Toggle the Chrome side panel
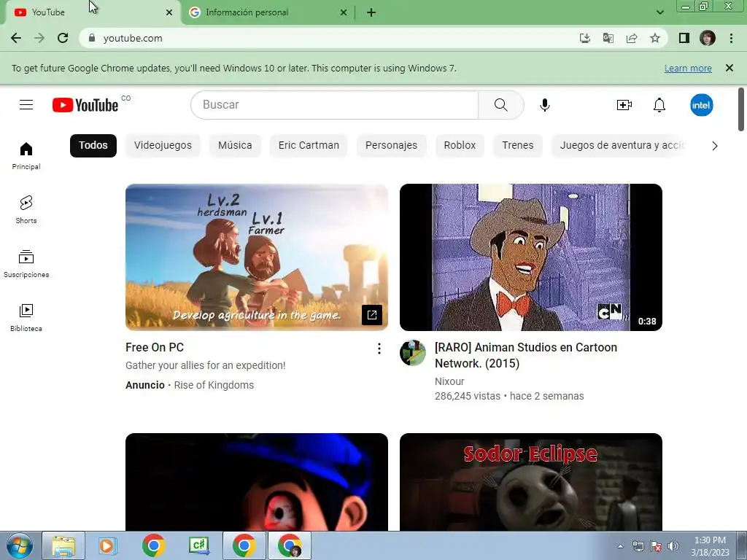The width and height of the screenshot is (747, 560). tap(684, 38)
